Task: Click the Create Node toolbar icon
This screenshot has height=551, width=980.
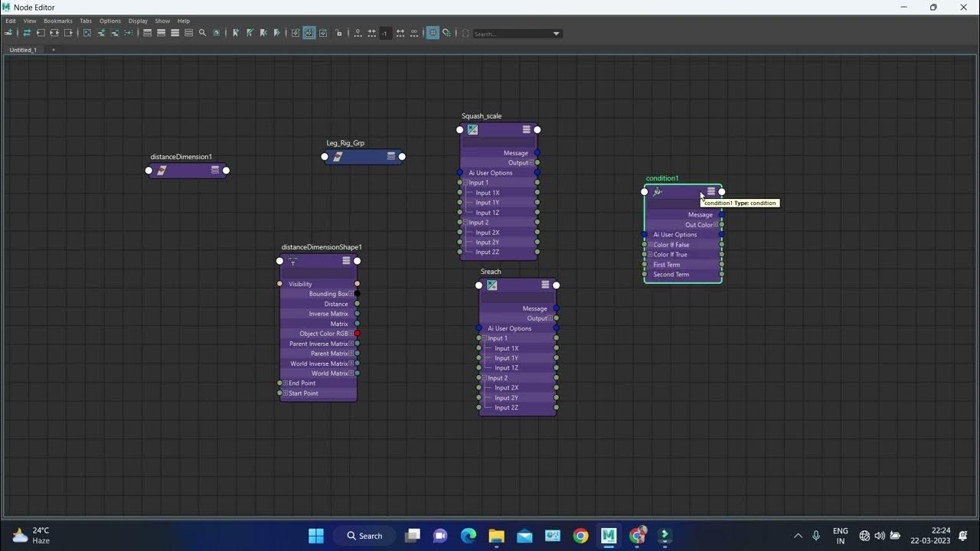Action: pyautogui.click(x=8, y=33)
